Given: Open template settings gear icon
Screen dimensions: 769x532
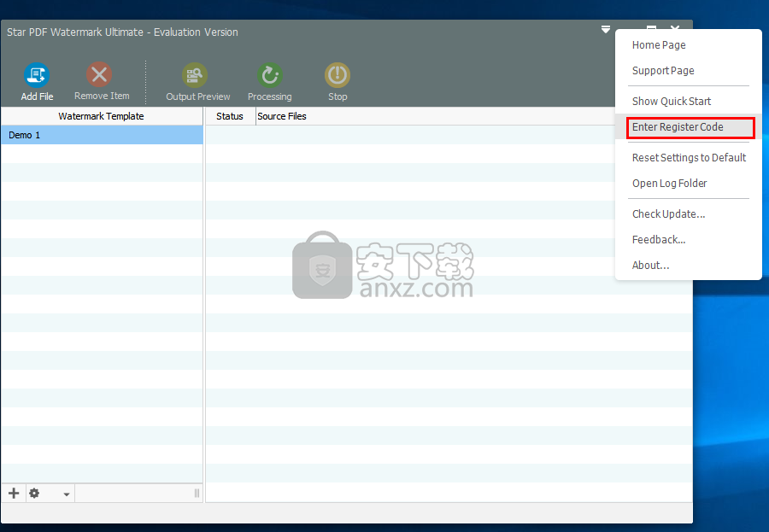Looking at the screenshot, I should click(34, 493).
